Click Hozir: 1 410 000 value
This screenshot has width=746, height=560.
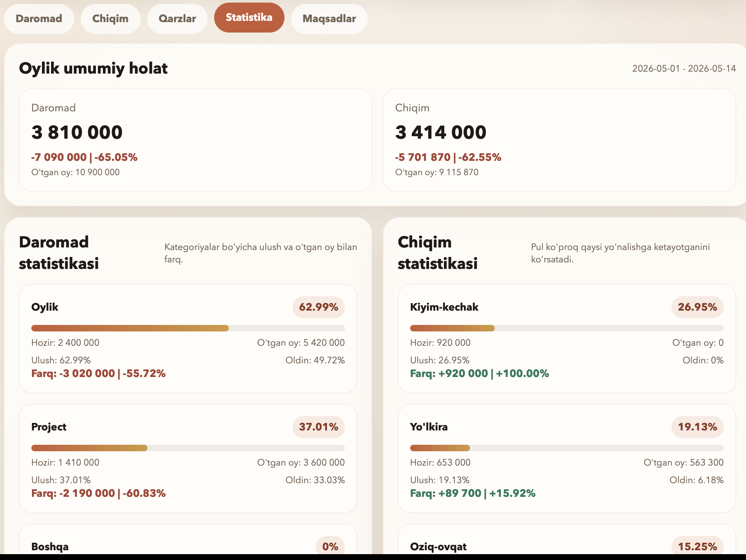click(65, 463)
